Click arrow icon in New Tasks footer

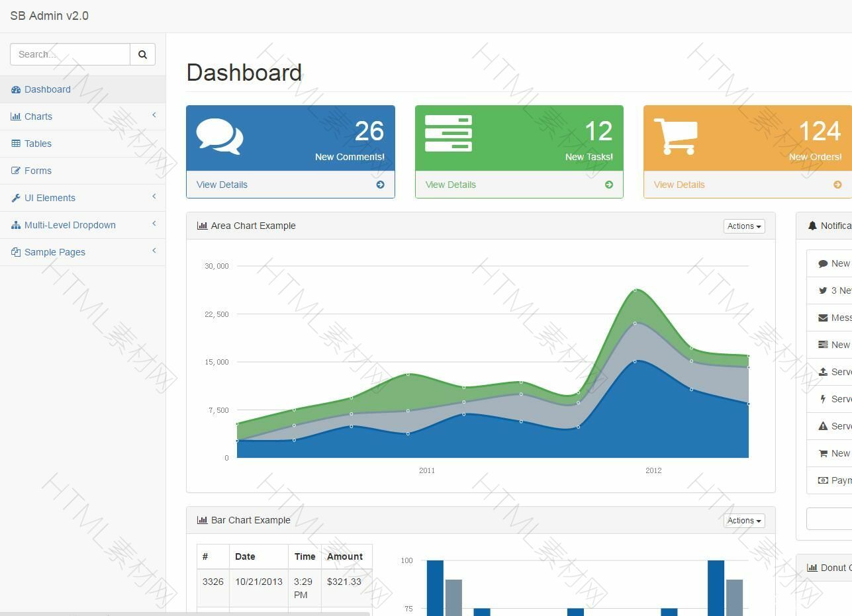[x=609, y=185]
